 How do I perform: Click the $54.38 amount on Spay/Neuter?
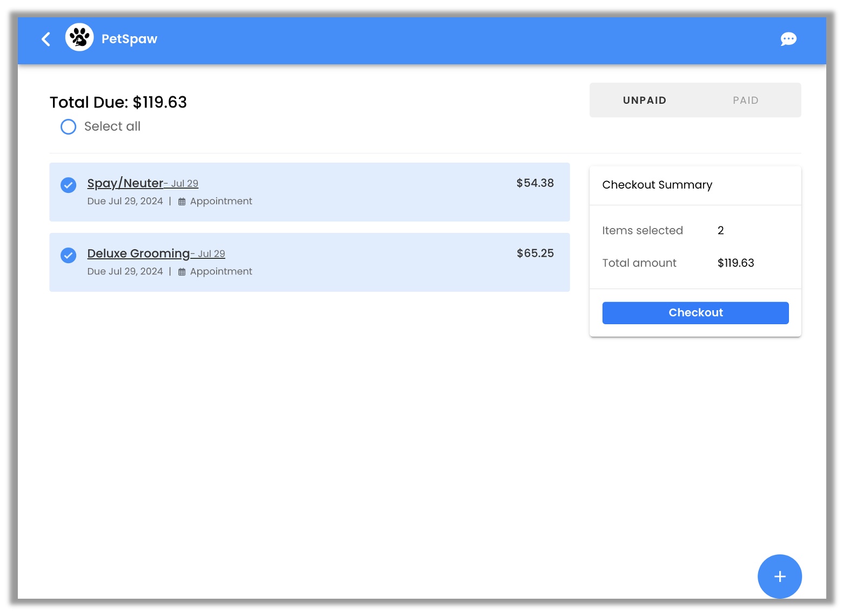(x=534, y=183)
